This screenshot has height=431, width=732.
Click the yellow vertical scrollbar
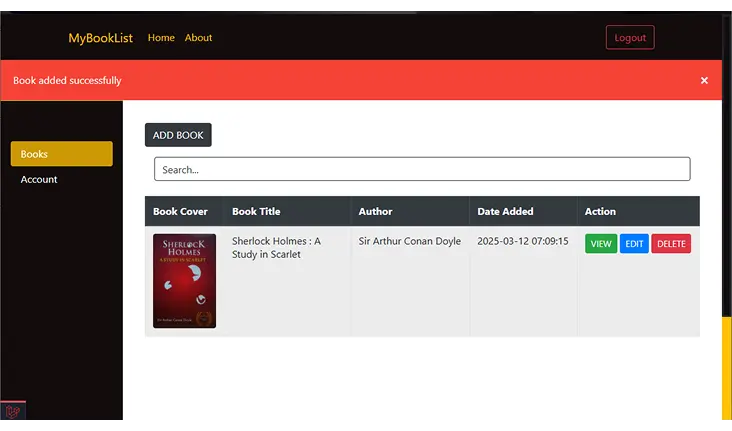click(726, 368)
